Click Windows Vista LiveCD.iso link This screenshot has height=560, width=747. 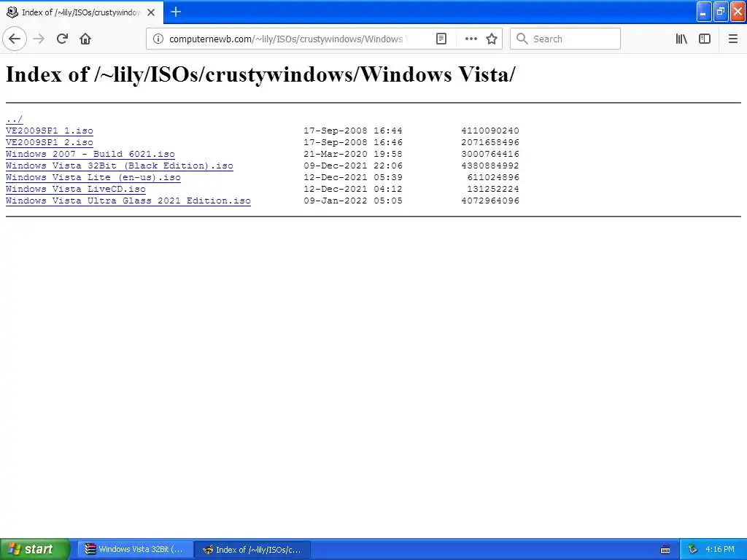point(76,189)
